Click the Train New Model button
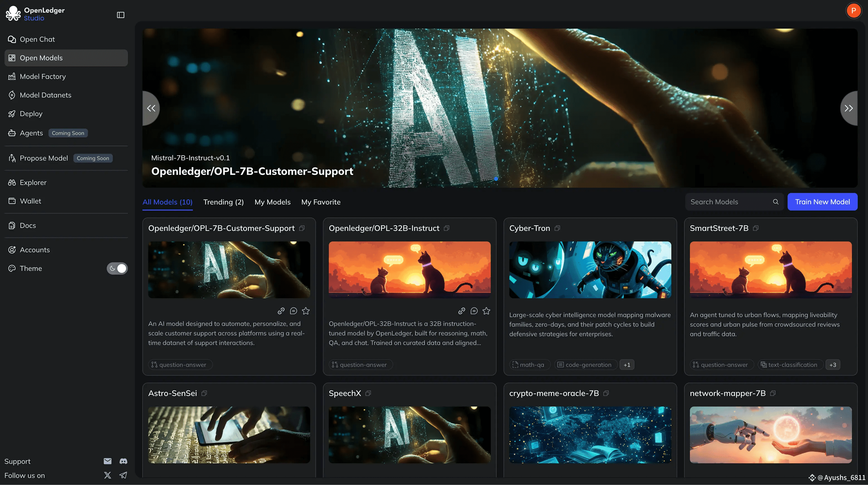Viewport: 868px width, 485px height. click(x=822, y=202)
